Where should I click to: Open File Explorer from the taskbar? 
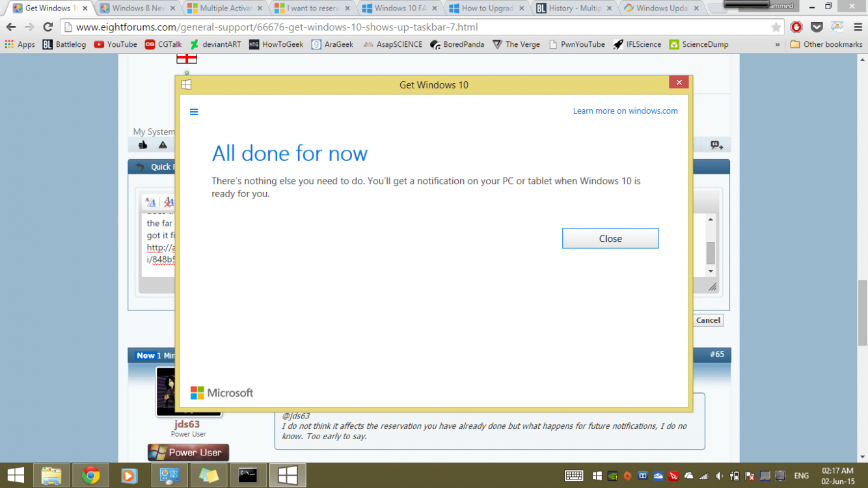[x=51, y=476]
